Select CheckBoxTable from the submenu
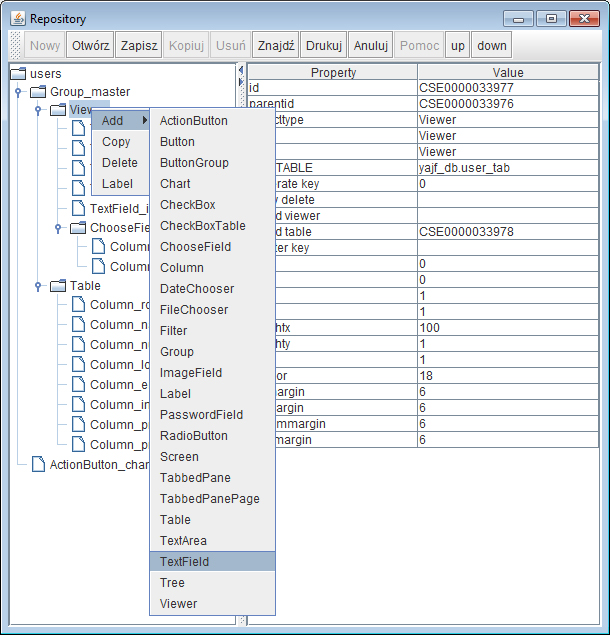The width and height of the screenshot is (610, 635). [x=213, y=226]
